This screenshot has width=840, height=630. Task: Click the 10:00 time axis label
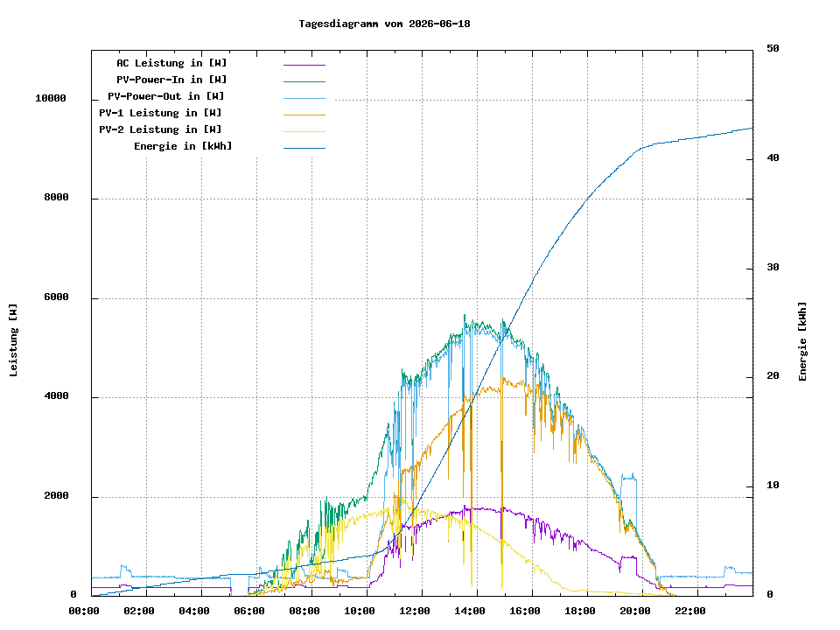pos(360,611)
